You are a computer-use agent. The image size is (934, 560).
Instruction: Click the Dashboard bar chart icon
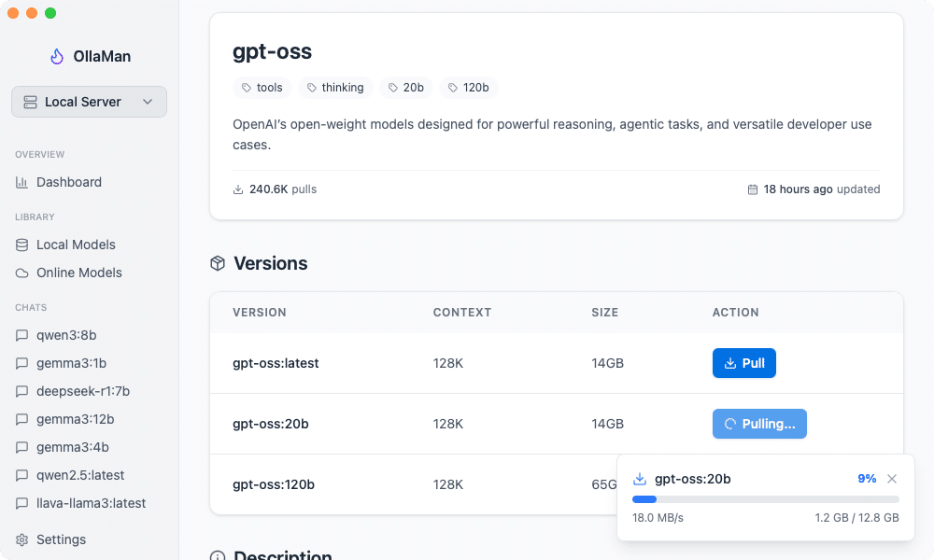point(22,182)
